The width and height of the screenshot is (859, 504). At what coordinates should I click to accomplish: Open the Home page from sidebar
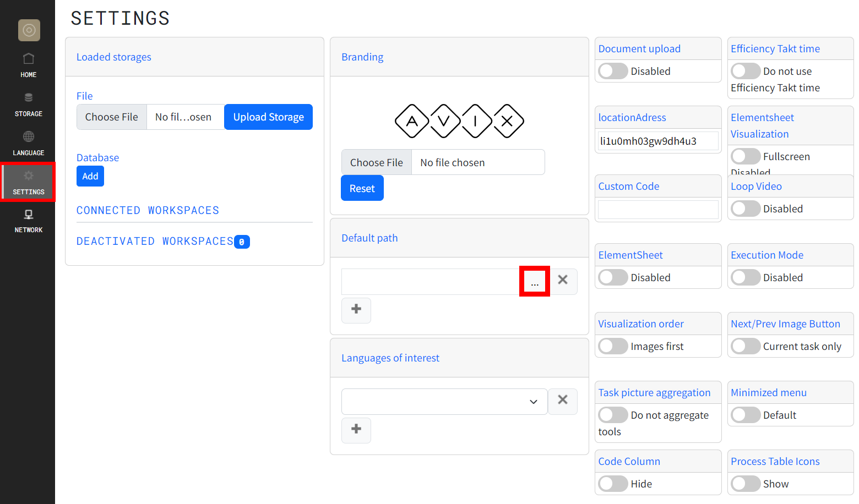point(29,65)
